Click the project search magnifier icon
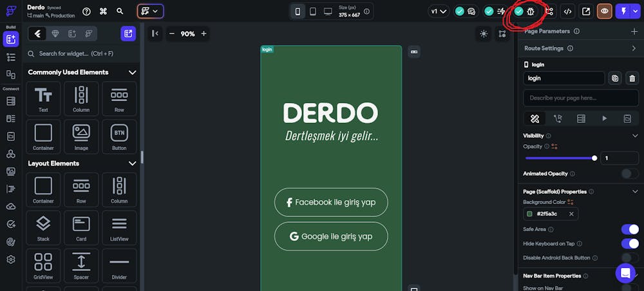The height and width of the screenshot is (291, 644). click(x=120, y=12)
